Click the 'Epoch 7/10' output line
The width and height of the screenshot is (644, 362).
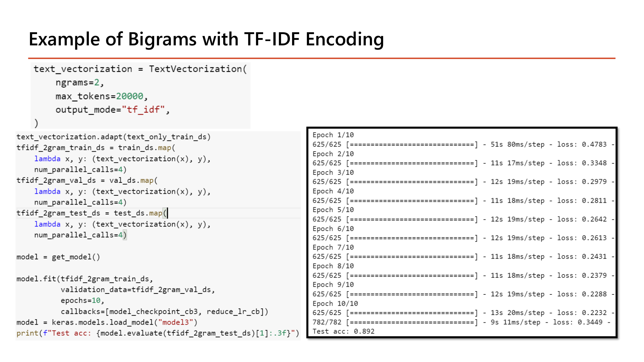coord(333,247)
